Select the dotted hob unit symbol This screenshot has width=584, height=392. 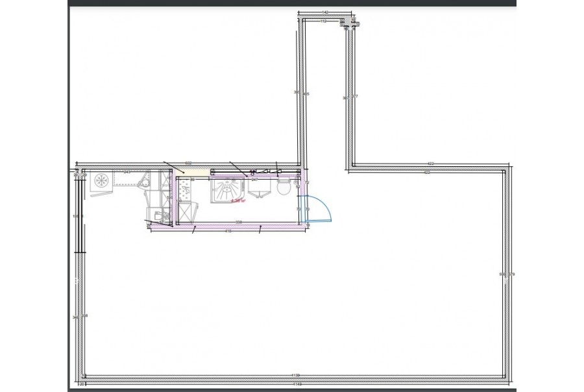click(x=185, y=190)
